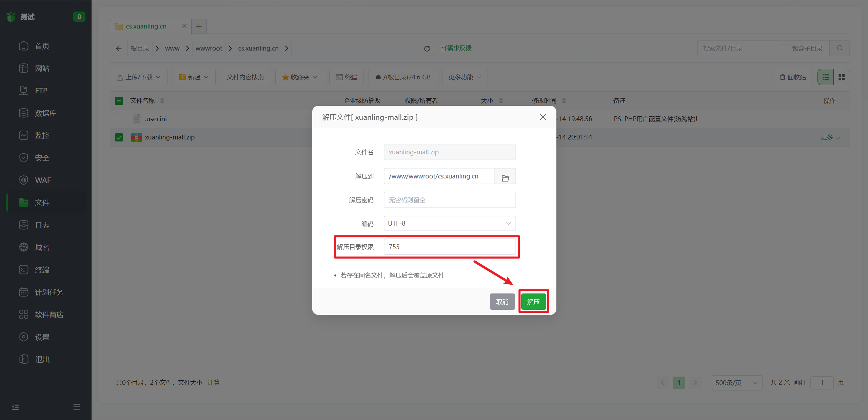Open folder browser next to 解压到 path
The width and height of the screenshot is (868, 420).
point(505,176)
